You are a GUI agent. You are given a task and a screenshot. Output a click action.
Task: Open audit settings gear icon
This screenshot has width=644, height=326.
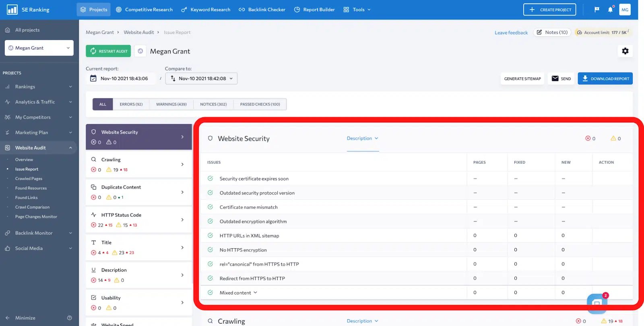(625, 51)
